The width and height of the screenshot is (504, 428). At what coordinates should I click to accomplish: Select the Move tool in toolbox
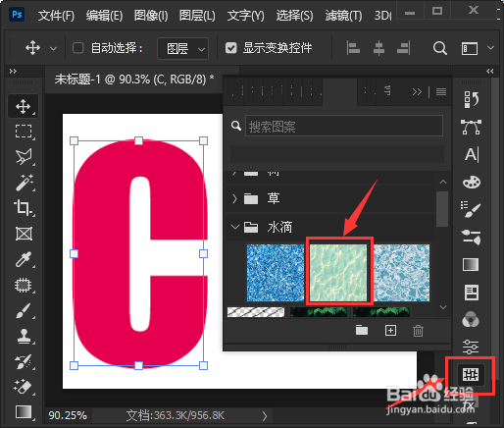pyautogui.click(x=23, y=106)
